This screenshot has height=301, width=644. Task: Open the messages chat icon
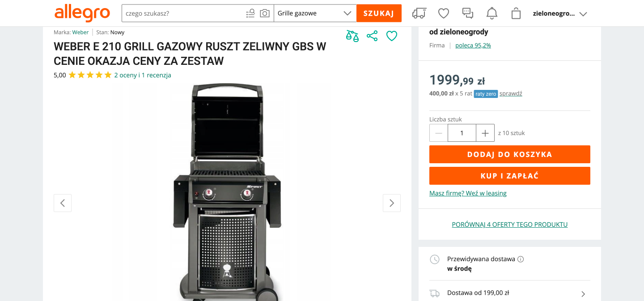click(467, 13)
